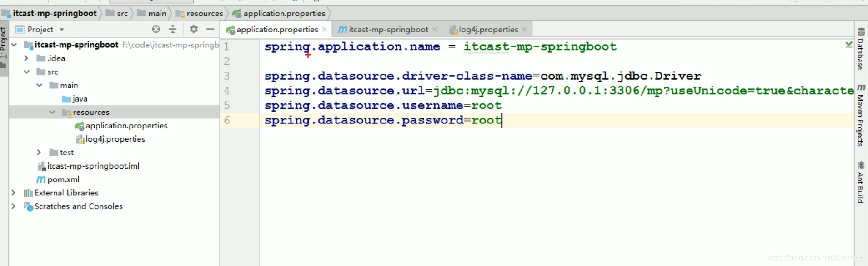Click line number 4 in gutter

(x=226, y=91)
